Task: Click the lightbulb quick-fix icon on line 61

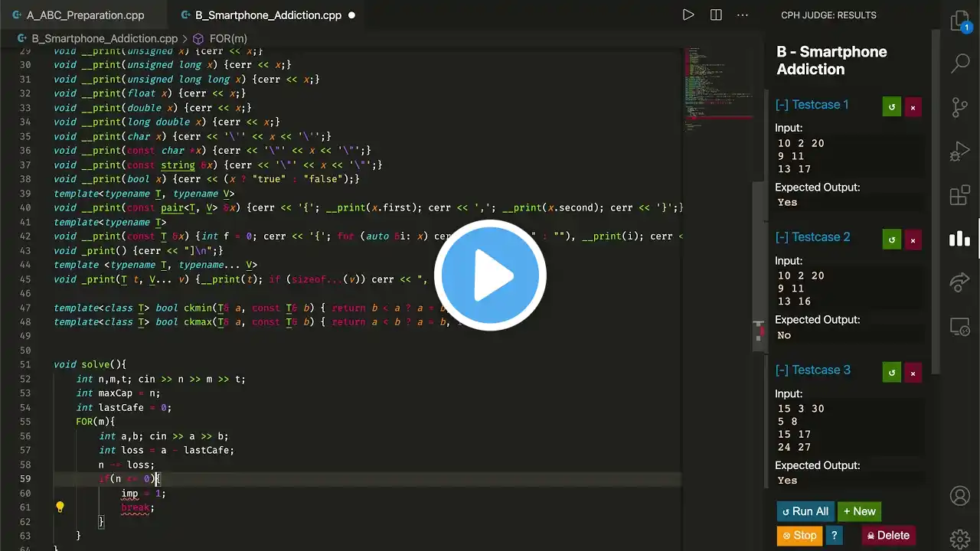Action: tap(60, 507)
